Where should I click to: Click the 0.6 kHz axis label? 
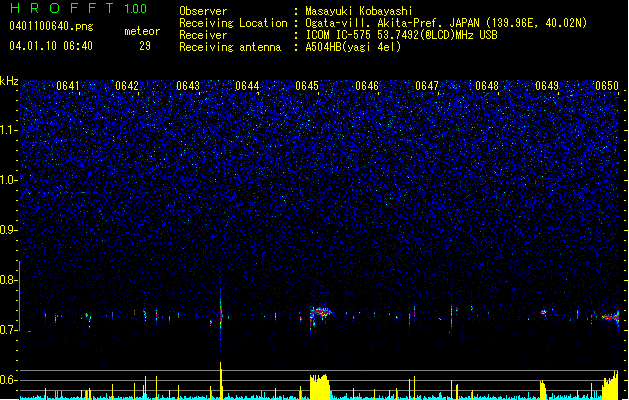[9, 380]
